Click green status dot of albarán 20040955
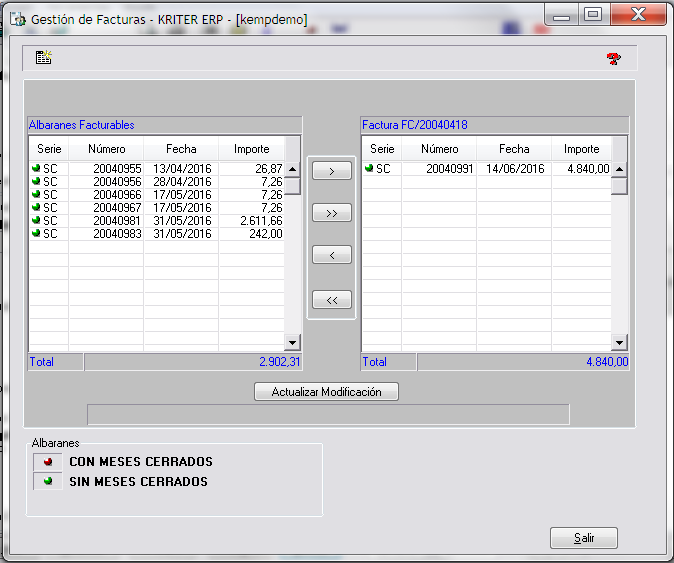This screenshot has width=674, height=563. point(36,168)
